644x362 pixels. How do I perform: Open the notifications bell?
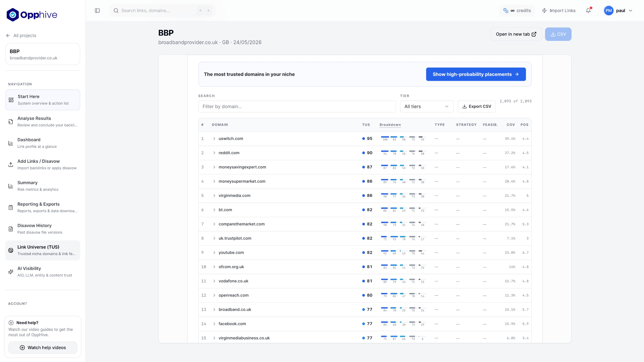click(588, 11)
